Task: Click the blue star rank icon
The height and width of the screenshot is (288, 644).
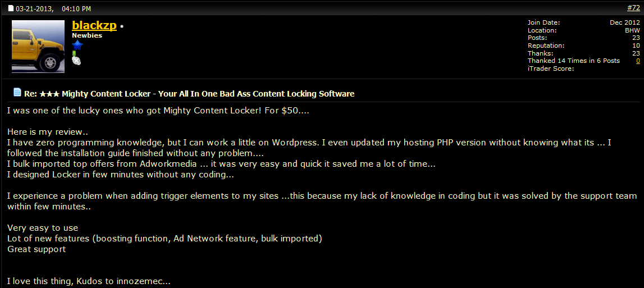Action: [77, 45]
